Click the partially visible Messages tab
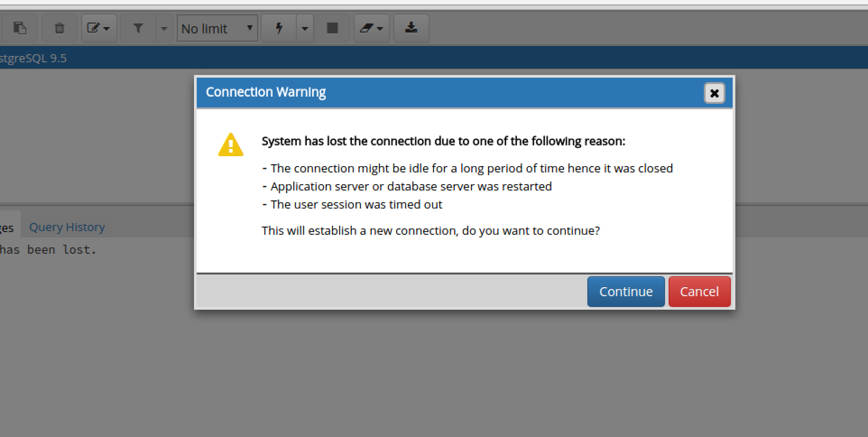The height and width of the screenshot is (437, 868). 7,228
